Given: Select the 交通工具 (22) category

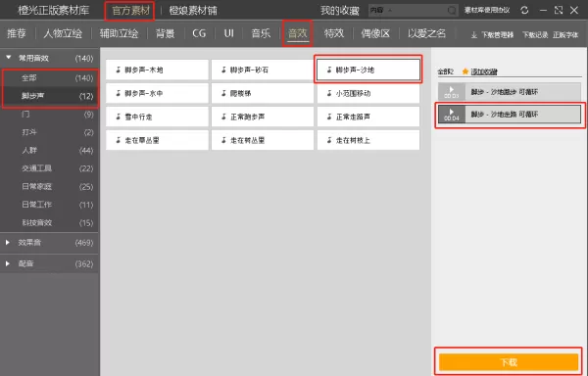Looking at the screenshot, I should pos(50,168).
